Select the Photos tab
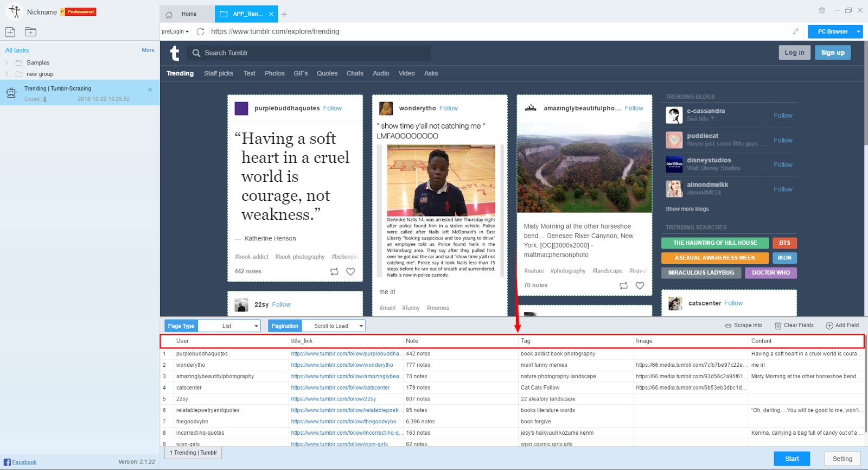Screen dimensions: 868x470 [275, 73]
